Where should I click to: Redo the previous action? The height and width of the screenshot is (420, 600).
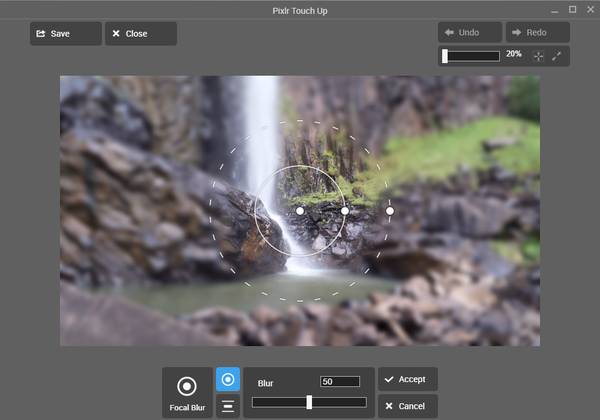point(537,33)
